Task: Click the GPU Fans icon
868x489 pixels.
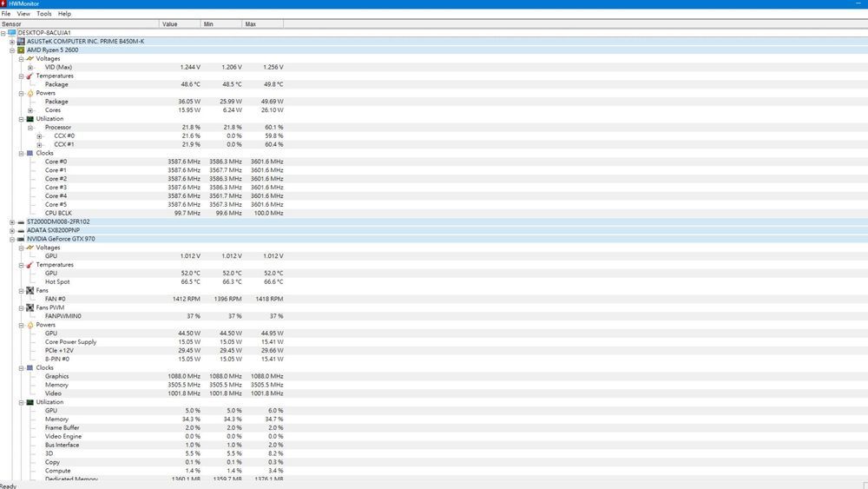Action: point(30,290)
